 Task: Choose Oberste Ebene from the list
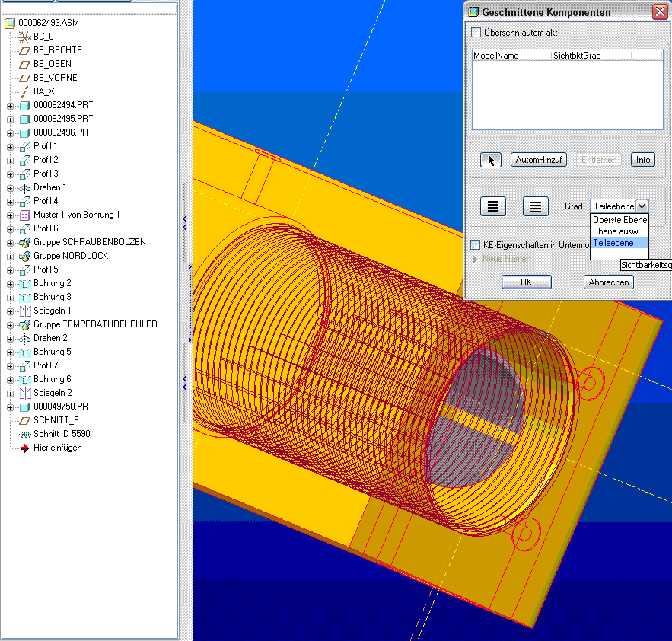(619, 220)
